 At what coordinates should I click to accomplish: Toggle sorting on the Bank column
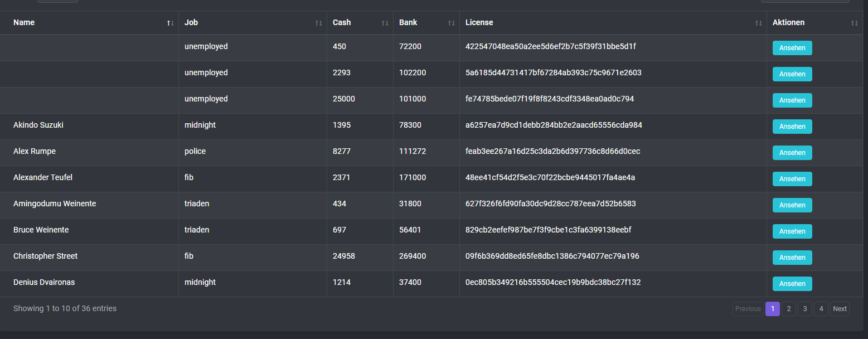point(451,23)
